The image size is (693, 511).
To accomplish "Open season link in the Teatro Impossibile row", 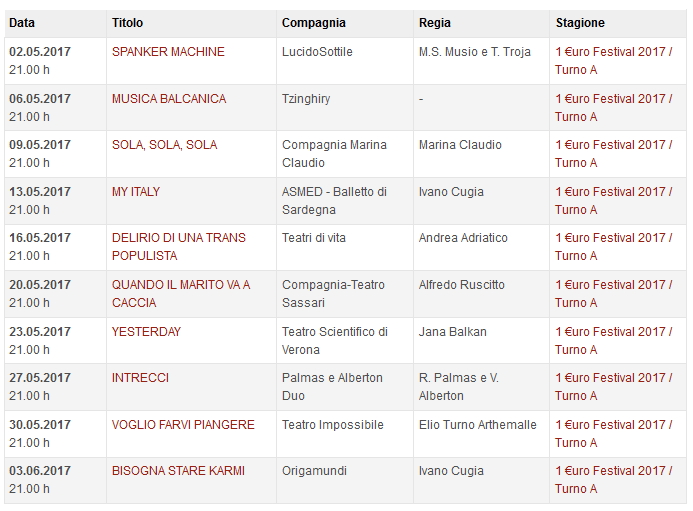I will [x=614, y=425].
